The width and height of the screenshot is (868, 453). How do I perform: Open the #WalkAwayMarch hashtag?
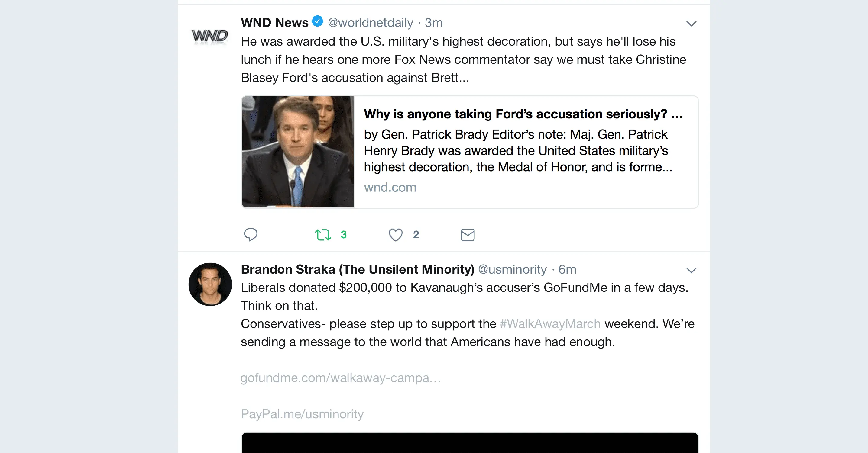(550, 324)
